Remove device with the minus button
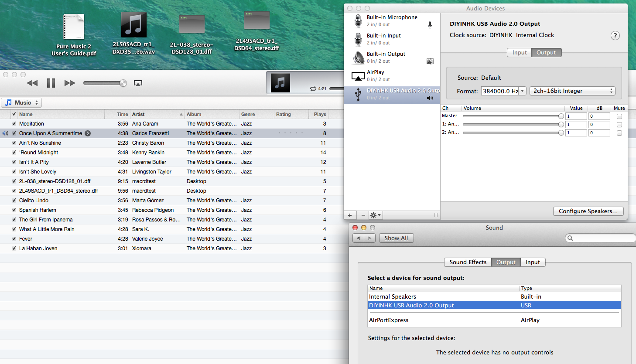Screen dimensions: 636x364 pyautogui.click(x=363, y=215)
